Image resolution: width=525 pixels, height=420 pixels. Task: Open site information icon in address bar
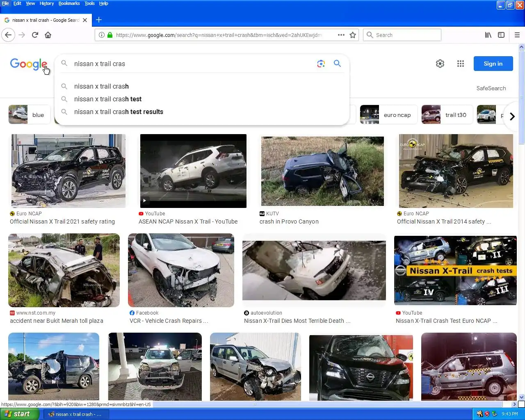pos(102,35)
